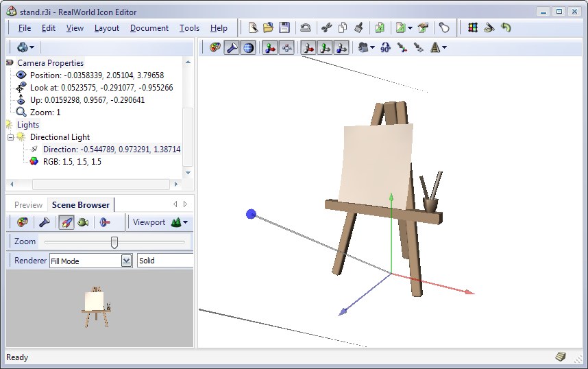
Task: Adjust the Zoom slider handle
Action: (x=114, y=242)
